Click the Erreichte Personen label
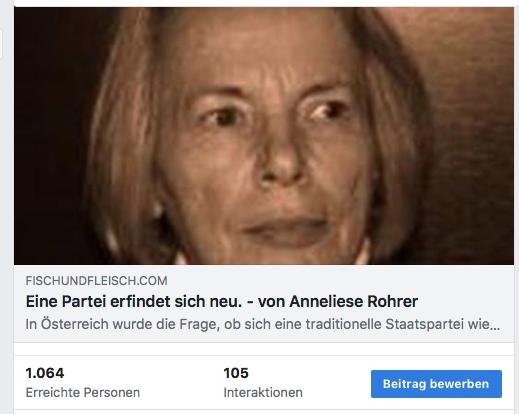Screen dimensions: 519x414 click(x=83, y=392)
